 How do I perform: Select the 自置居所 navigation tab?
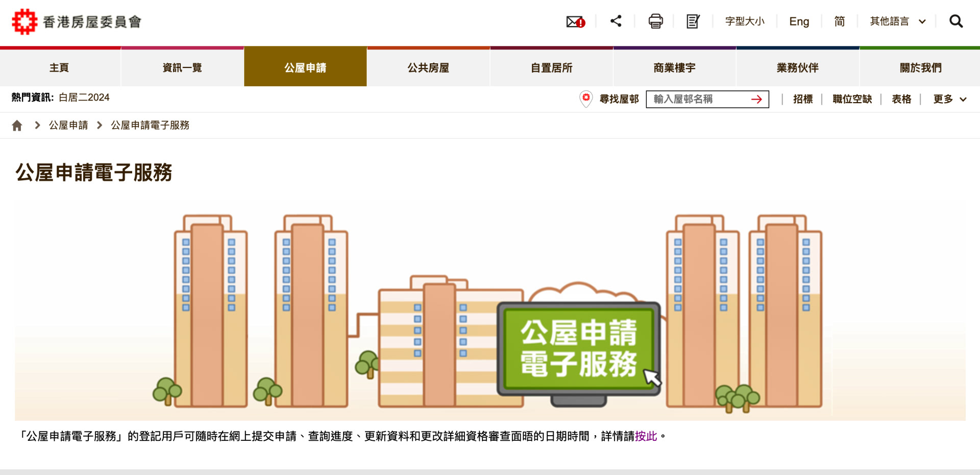(x=552, y=67)
